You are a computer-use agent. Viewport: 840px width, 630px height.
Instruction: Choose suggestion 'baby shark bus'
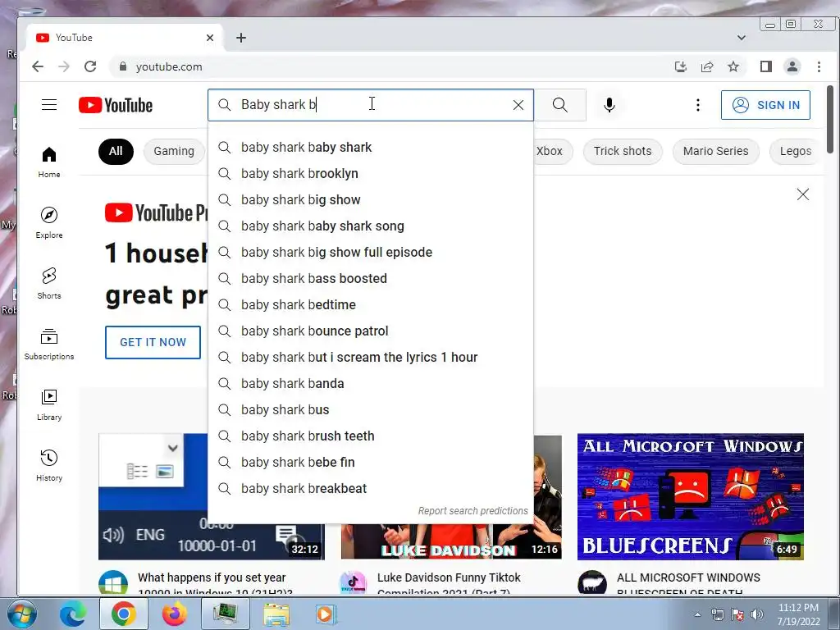(371, 410)
